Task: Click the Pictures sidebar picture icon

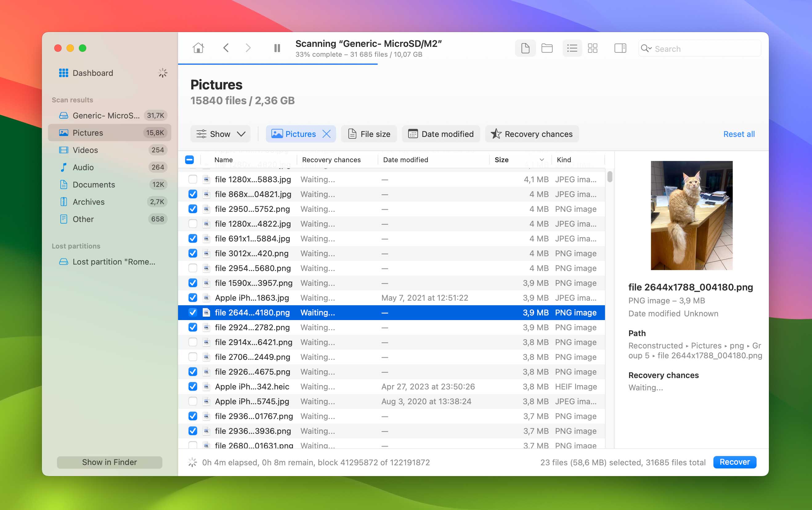Action: (x=63, y=133)
